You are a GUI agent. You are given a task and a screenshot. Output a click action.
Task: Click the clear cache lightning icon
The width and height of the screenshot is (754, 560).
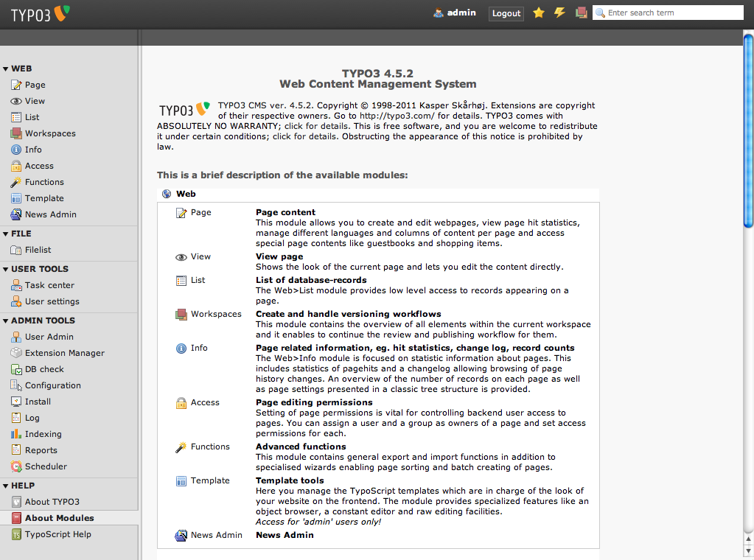[559, 13]
